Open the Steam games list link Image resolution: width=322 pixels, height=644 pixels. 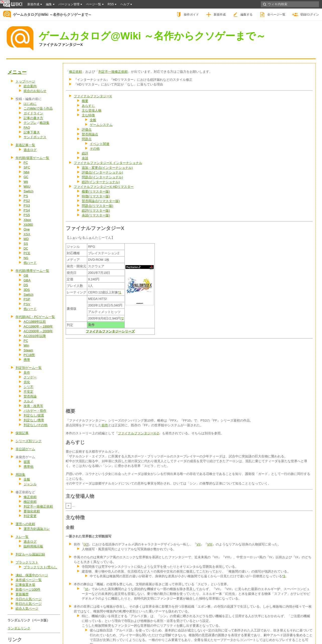(x=28, y=350)
